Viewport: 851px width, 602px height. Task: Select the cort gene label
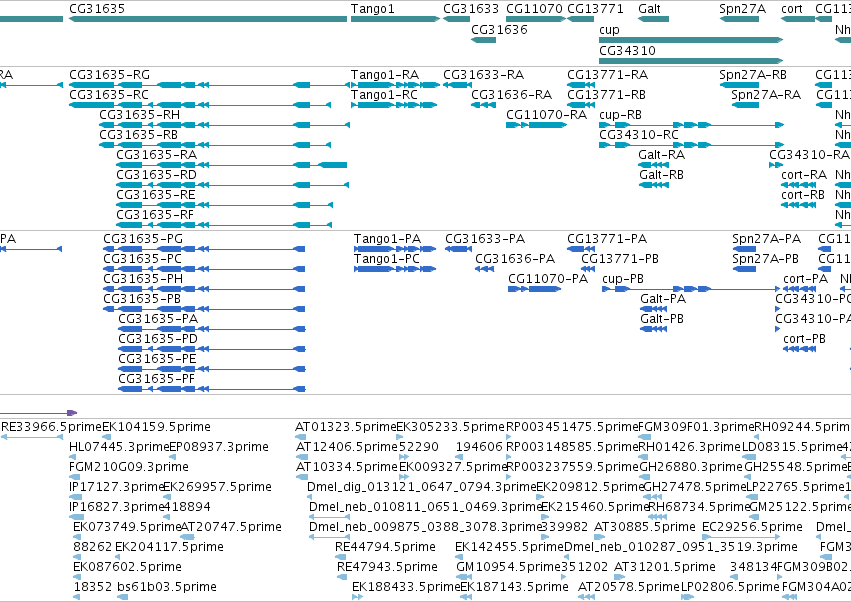[791, 9]
